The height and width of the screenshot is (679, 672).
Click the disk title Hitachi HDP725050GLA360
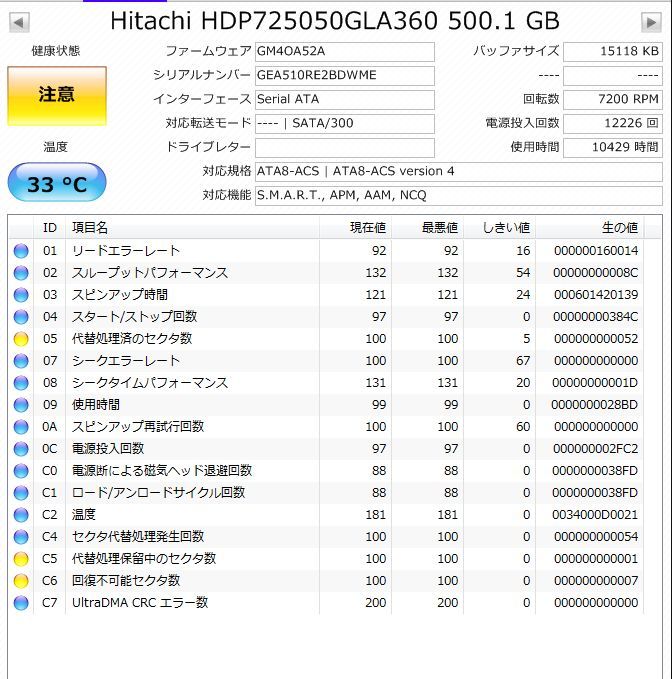click(274, 21)
